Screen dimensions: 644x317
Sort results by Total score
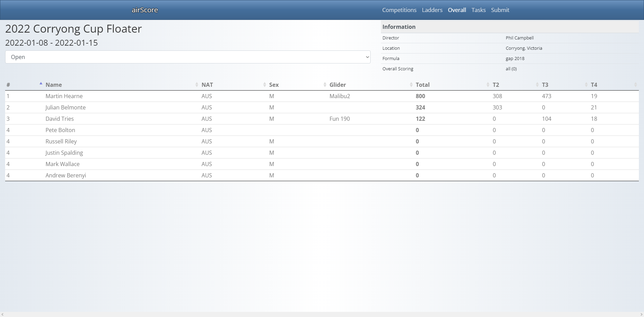pos(422,85)
